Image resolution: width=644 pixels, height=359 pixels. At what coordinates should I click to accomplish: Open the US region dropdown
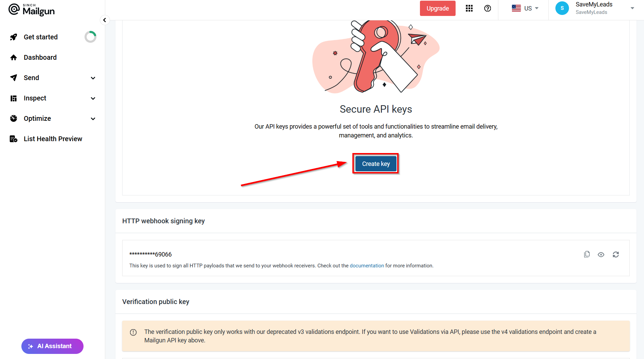click(x=525, y=8)
